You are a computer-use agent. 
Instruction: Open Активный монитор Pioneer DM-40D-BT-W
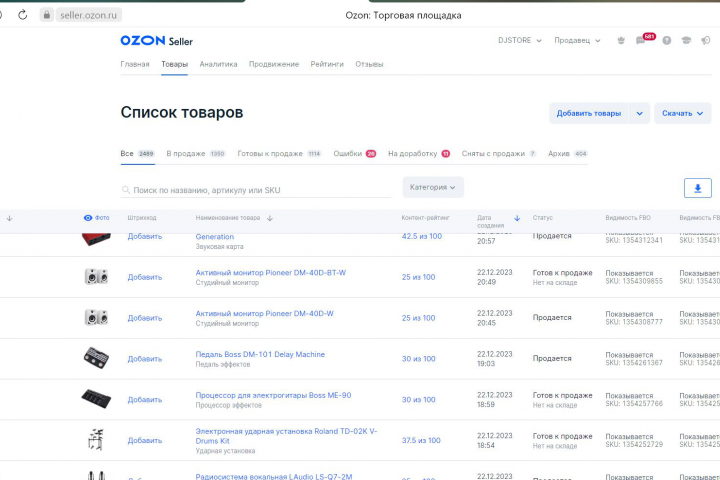[x=270, y=273]
